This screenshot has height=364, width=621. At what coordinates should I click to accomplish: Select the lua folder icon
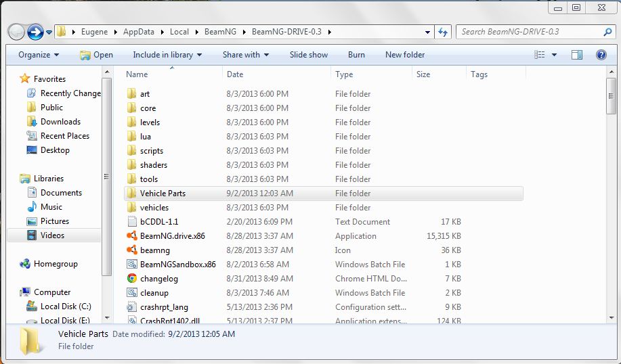click(132, 137)
